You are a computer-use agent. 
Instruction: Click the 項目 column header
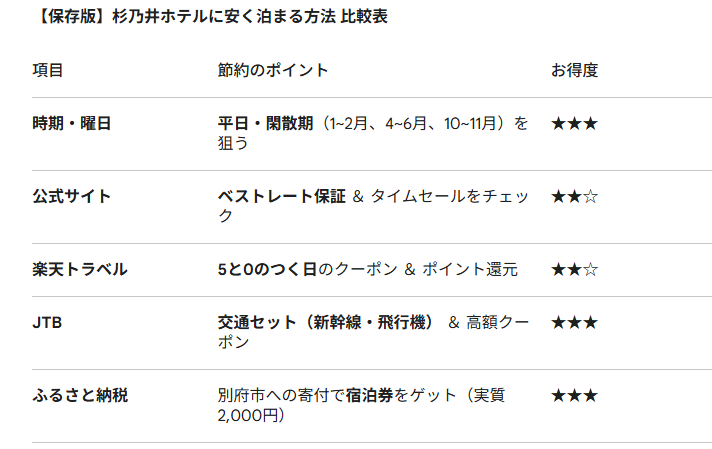[48, 70]
